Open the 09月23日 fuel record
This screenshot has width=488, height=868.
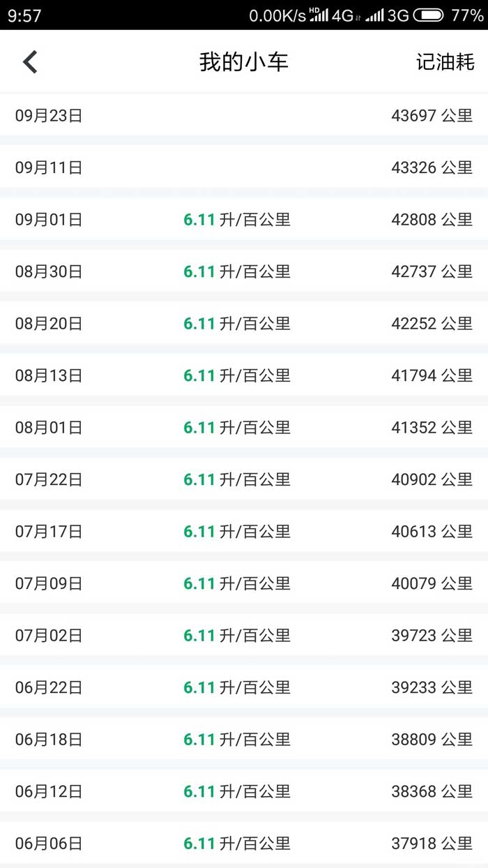[x=244, y=116]
